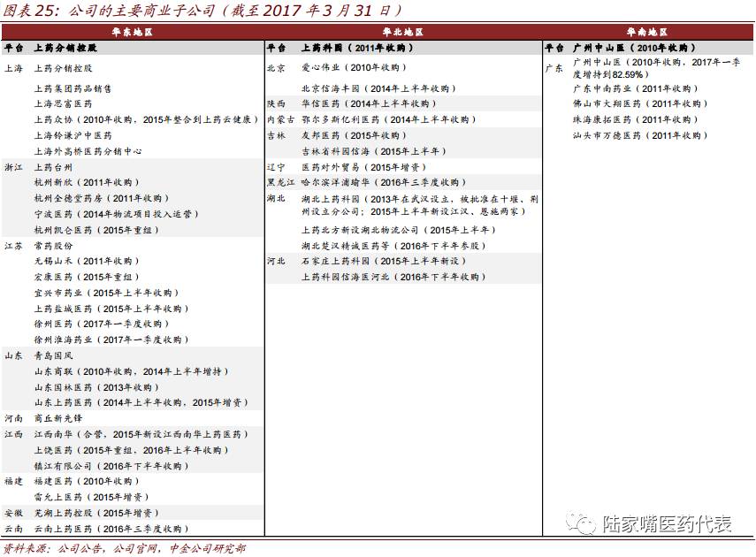The height and width of the screenshot is (557, 756).
Task: Select 石家庄上药科园（2015年上半年新设）
Action: [384, 261]
